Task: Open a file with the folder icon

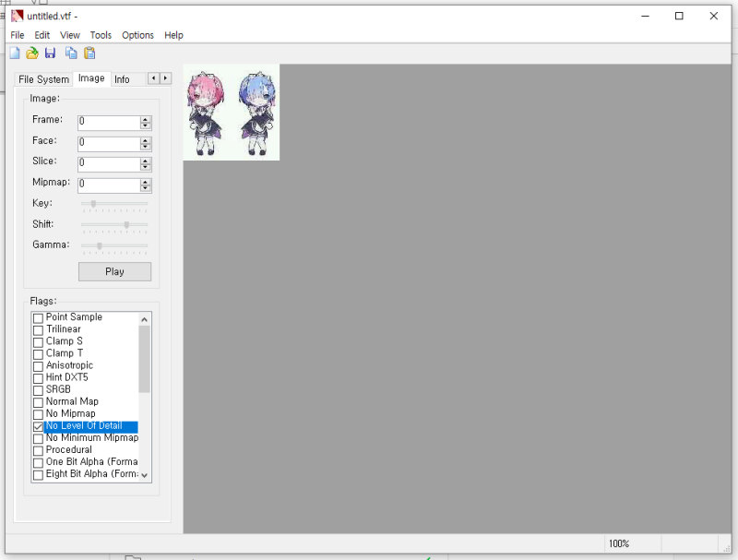Action: 32,54
